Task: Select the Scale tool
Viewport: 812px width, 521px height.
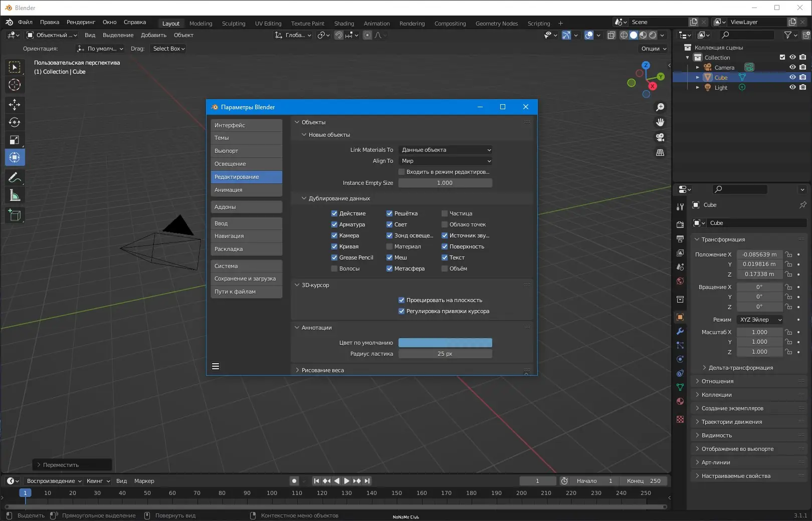Action: 15,140
